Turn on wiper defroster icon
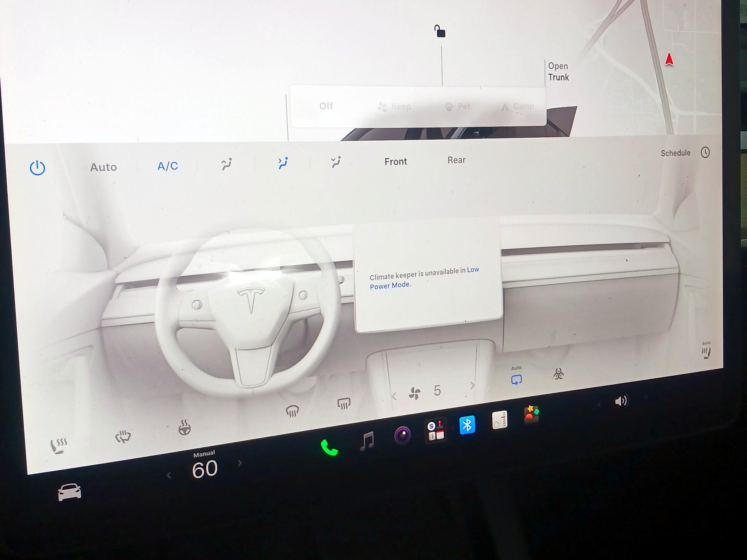 point(123,436)
